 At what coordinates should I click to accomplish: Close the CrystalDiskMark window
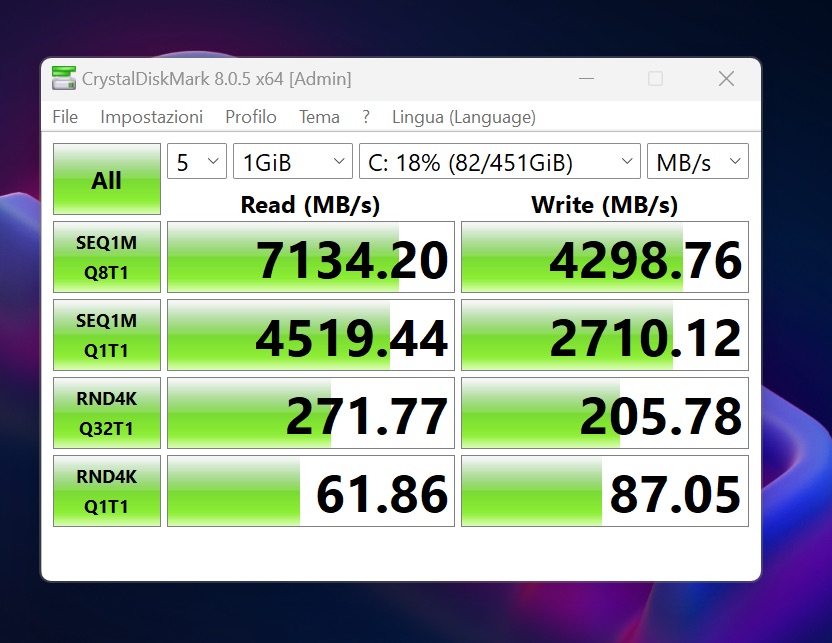[x=726, y=79]
